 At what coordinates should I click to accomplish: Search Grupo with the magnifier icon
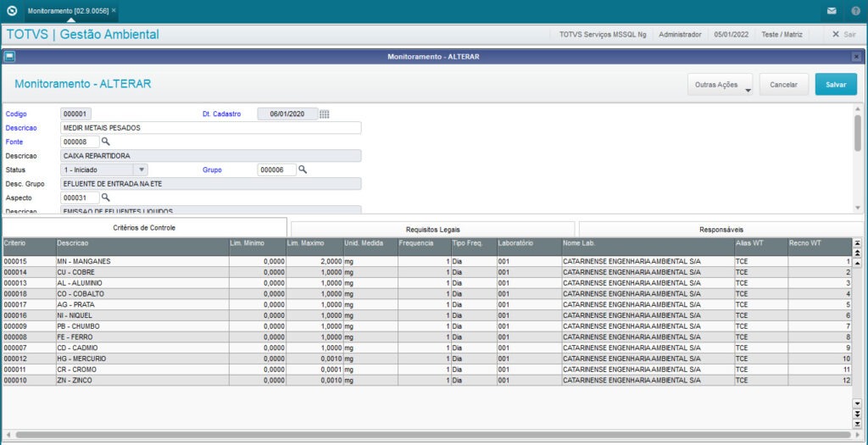[303, 170]
